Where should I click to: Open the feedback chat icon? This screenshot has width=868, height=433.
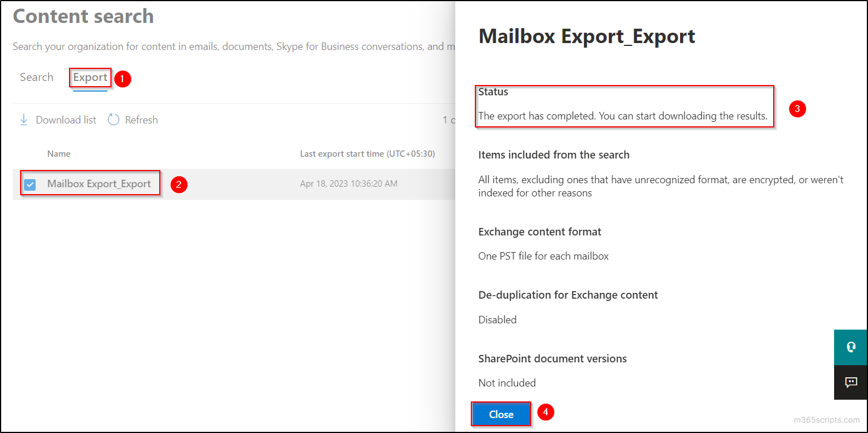pyautogui.click(x=851, y=382)
